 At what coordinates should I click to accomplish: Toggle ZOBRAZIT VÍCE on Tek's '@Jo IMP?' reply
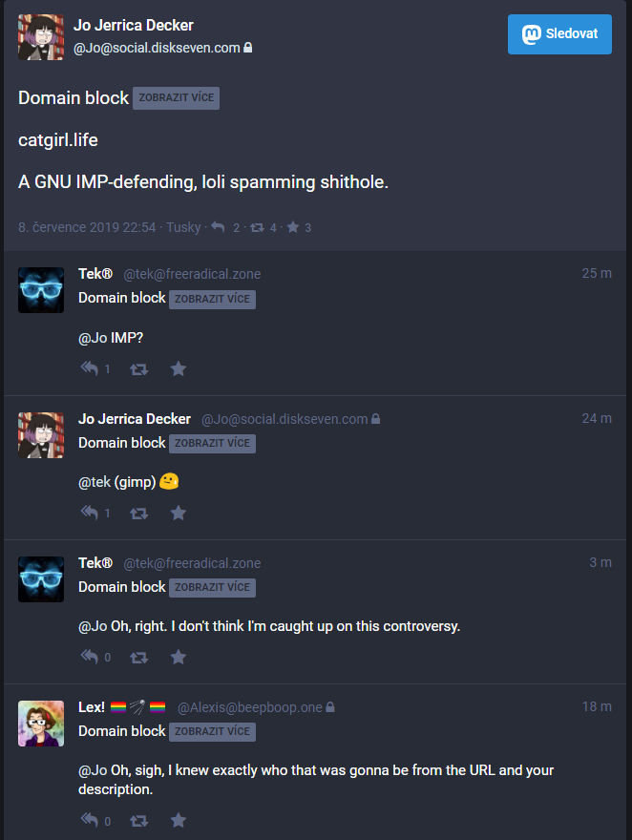click(212, 299)
